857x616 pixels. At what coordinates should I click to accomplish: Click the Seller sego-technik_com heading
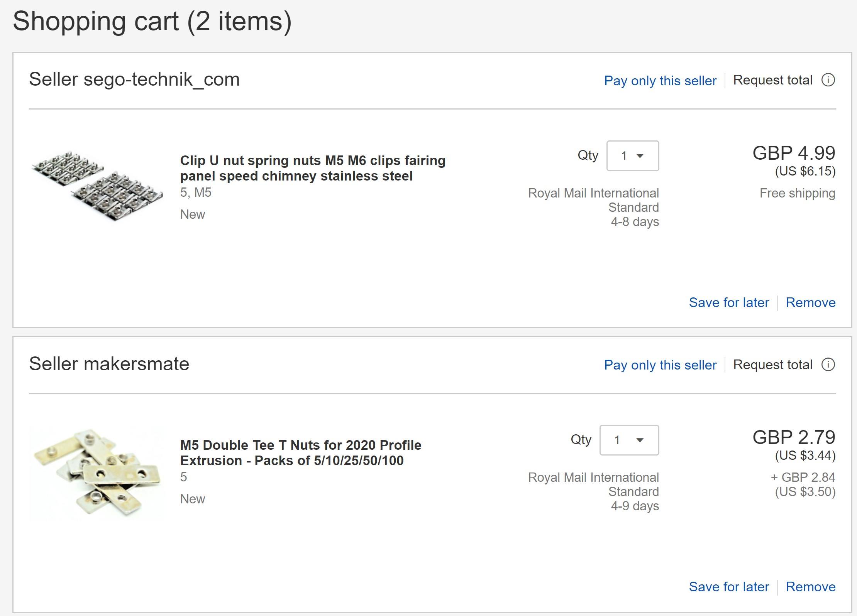click(x=134, y=79)
